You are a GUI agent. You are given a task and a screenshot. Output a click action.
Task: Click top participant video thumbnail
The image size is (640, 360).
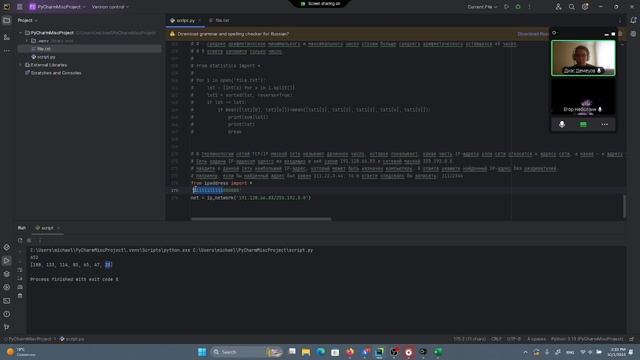[x=583, y=58]
